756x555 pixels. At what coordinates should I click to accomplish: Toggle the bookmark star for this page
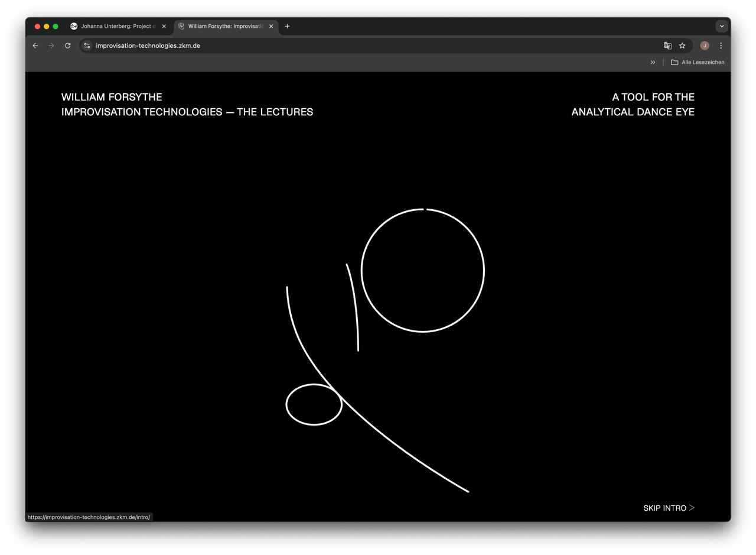pyautogui.click(x=682, y=45)
